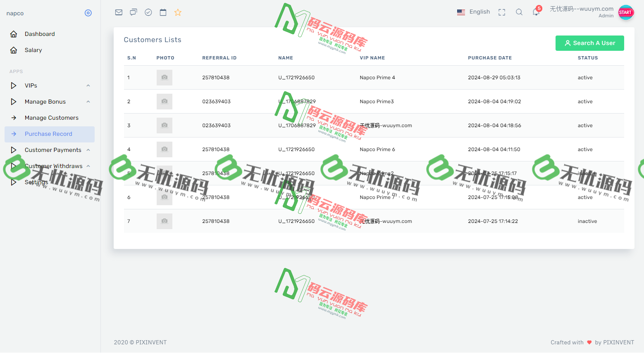Toggle the sidebar pin circle icon
644x353 pixels.
(88, 13)
